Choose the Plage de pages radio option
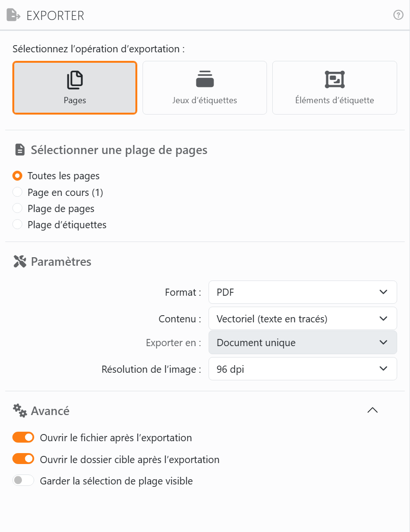 tap(17, 208)
